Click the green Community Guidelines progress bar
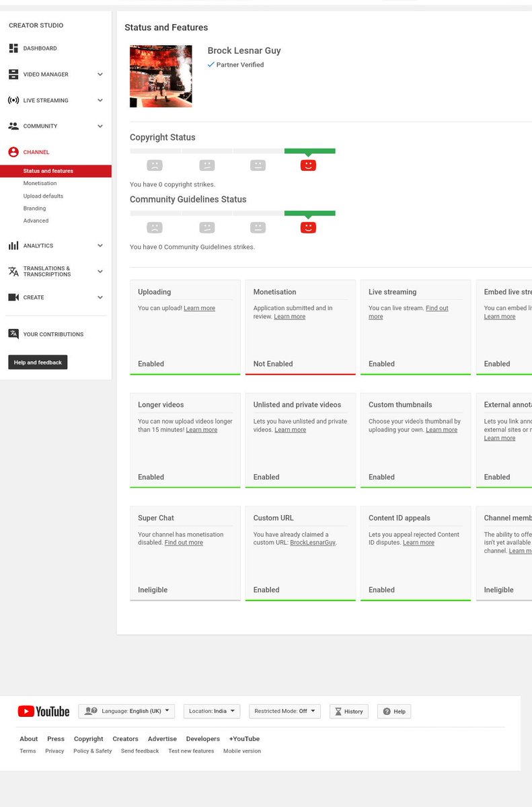Image resolution: width=532 pixels, height=807 pixels. tap(310, 213)
